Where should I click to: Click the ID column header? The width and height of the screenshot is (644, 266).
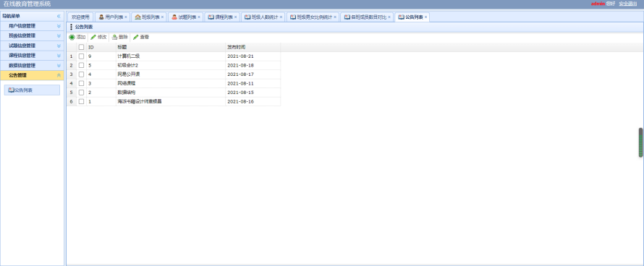click(x=101, y=47)
